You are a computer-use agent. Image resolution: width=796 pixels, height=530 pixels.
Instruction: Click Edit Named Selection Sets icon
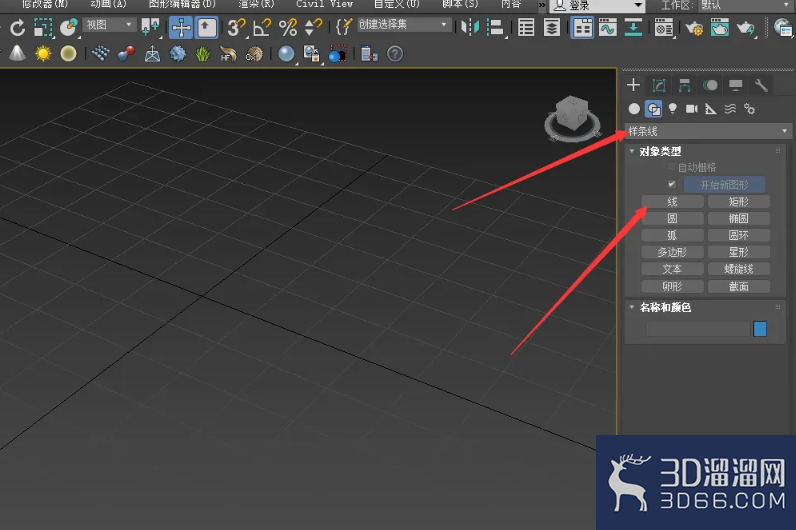344,27
